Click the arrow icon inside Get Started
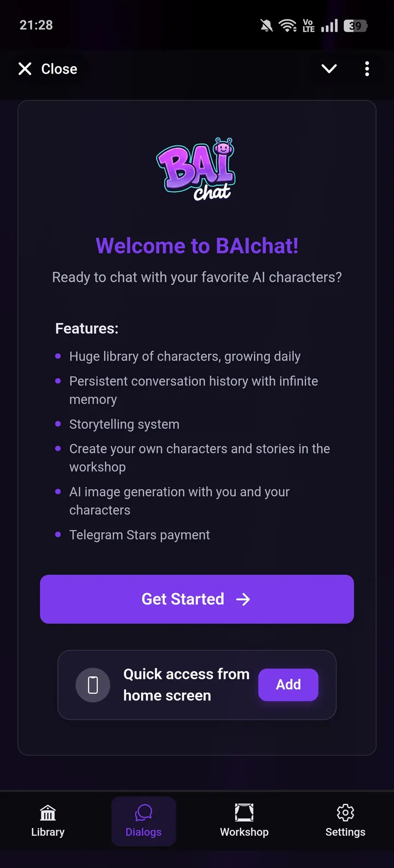 coord(244,599)
